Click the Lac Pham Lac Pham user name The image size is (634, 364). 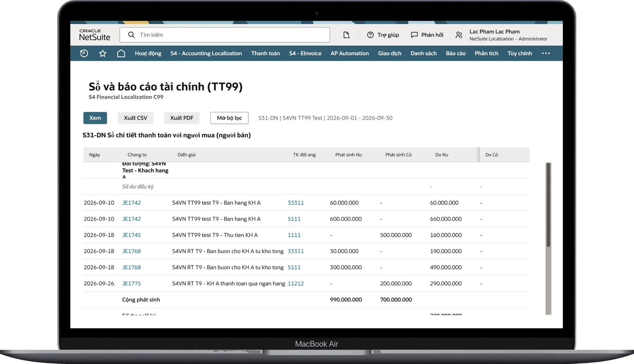click(x=495, y=31)
